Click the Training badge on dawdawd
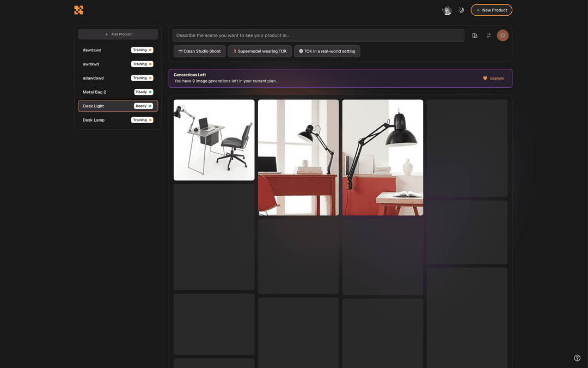 [142, 50]
